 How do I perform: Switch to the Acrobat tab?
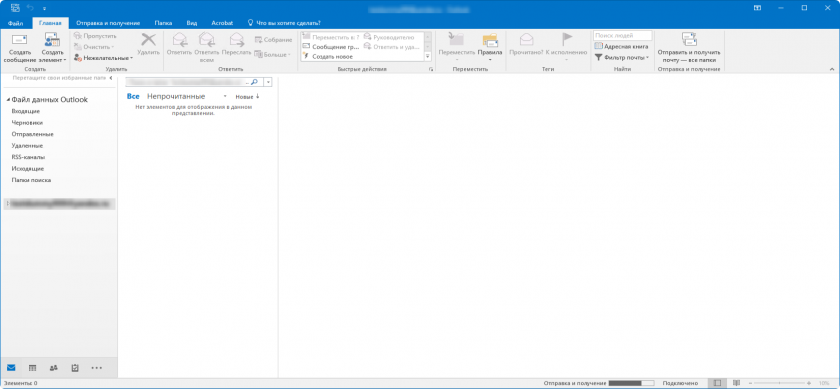click(222, 24)
